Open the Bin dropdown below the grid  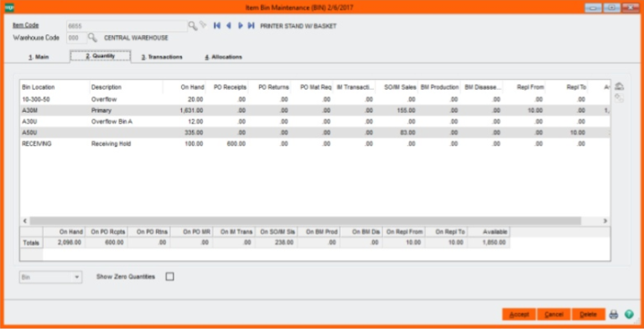pos(50,277)
